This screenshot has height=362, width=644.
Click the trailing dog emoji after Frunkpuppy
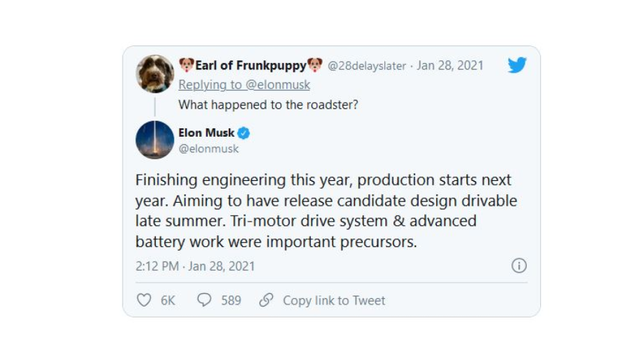pos(314,65)
